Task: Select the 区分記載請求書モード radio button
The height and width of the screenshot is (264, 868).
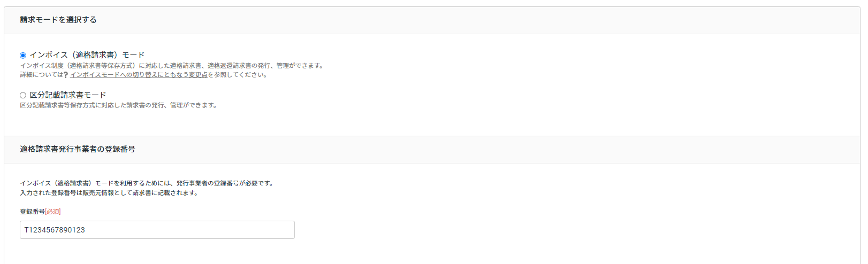Action: (x=23, y=96)
